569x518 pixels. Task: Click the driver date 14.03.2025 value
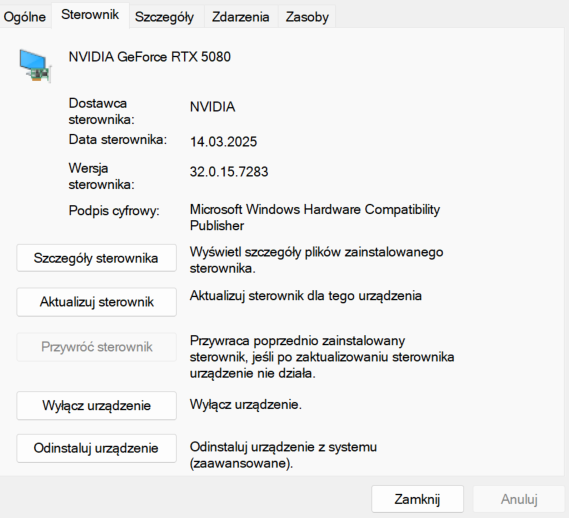click(x=224, y=142)
